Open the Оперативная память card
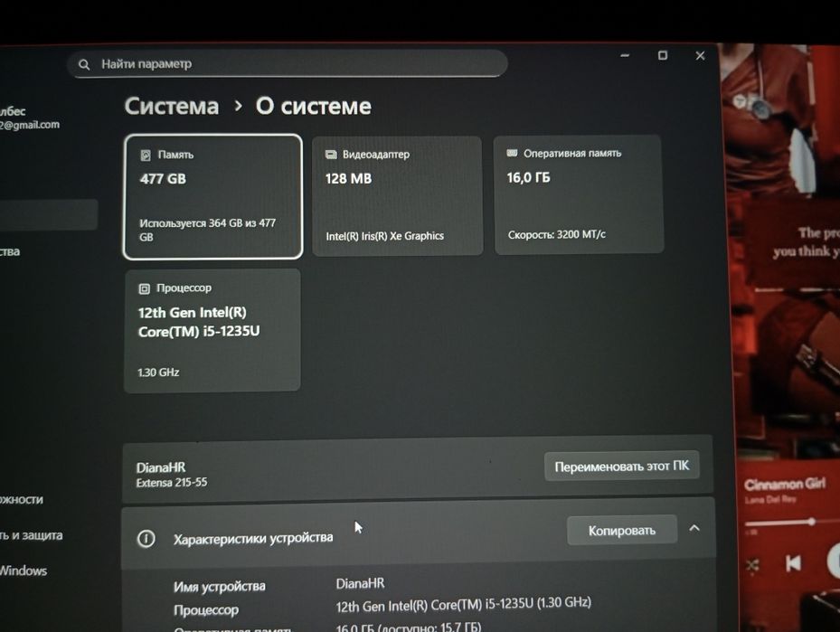 click(579, 193)
